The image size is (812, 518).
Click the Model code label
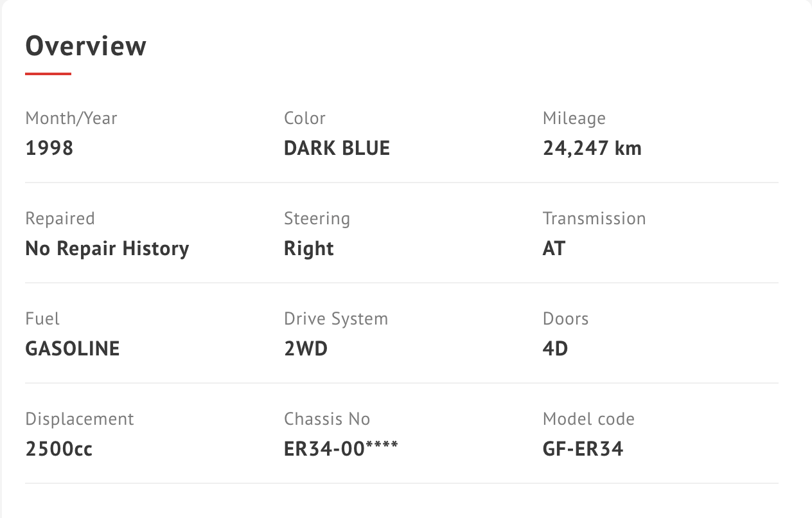pos(589,419)
